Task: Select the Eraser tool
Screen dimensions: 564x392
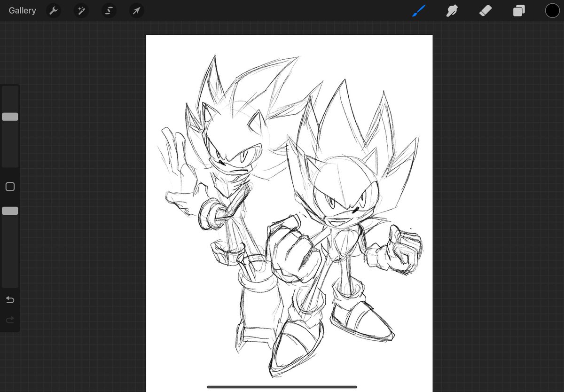Action: point(485,10)
